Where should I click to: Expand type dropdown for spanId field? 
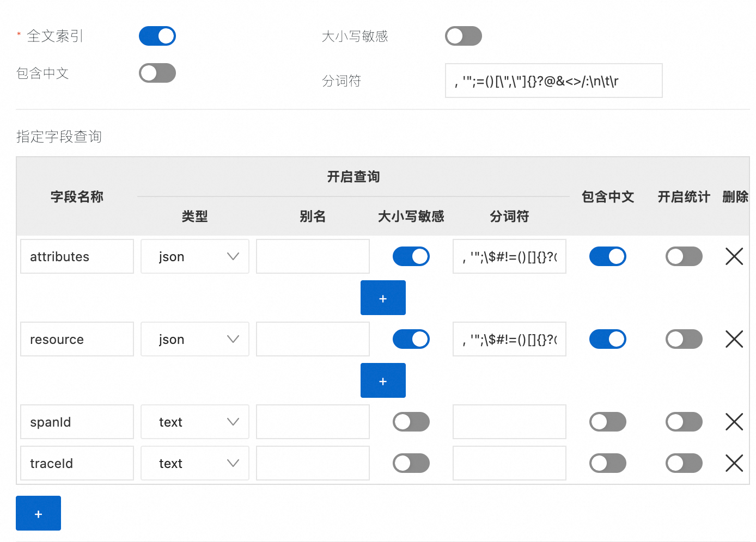point(194,422)
